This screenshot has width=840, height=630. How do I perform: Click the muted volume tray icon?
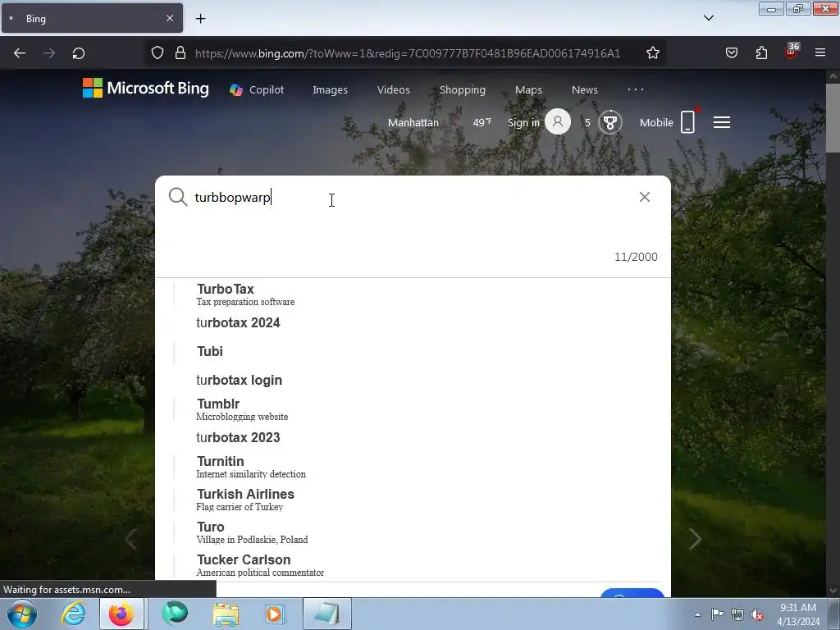point(757,614)
